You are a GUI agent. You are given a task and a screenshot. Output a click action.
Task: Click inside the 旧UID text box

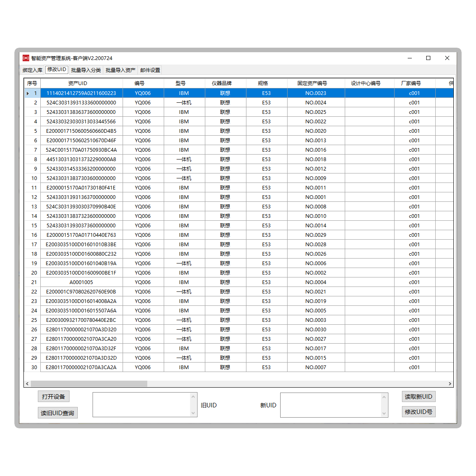coord(142,405)
